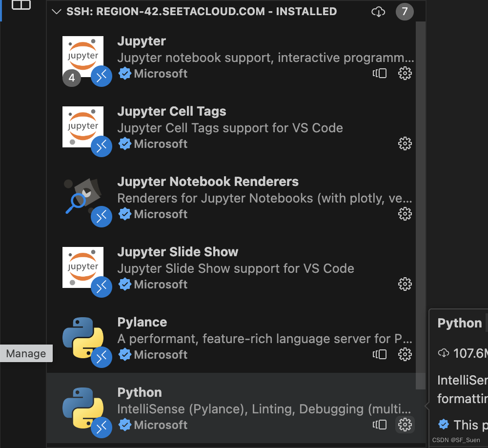Select the Jupyter extension title

click(142, 41)
